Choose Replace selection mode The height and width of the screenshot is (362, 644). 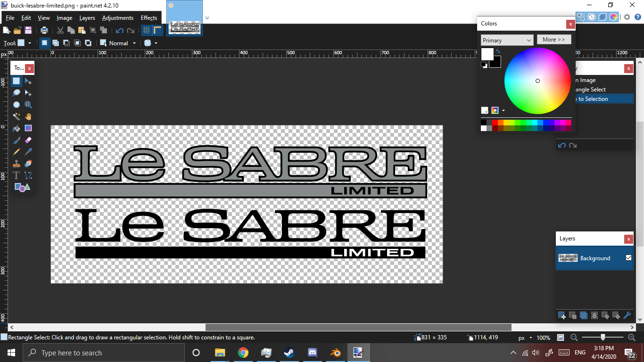pos(45,43)
